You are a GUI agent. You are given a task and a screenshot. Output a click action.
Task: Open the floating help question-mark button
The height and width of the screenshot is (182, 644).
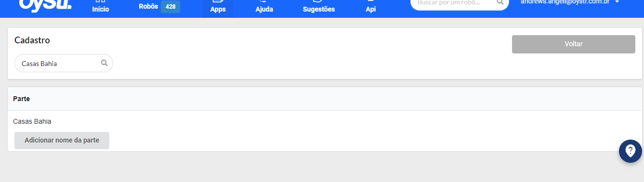click(631, 151)
